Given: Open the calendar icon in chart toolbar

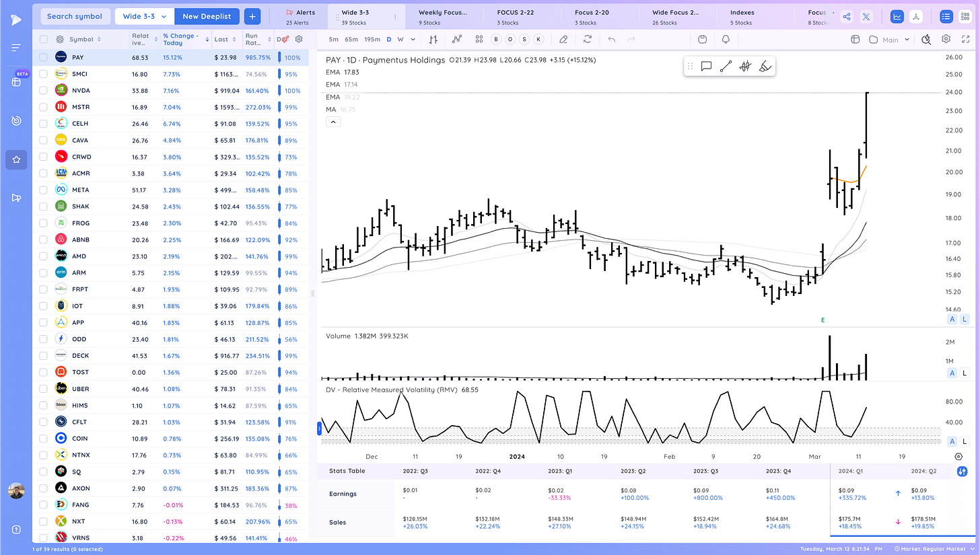Looking at the screenshot, I should point(702,40).
